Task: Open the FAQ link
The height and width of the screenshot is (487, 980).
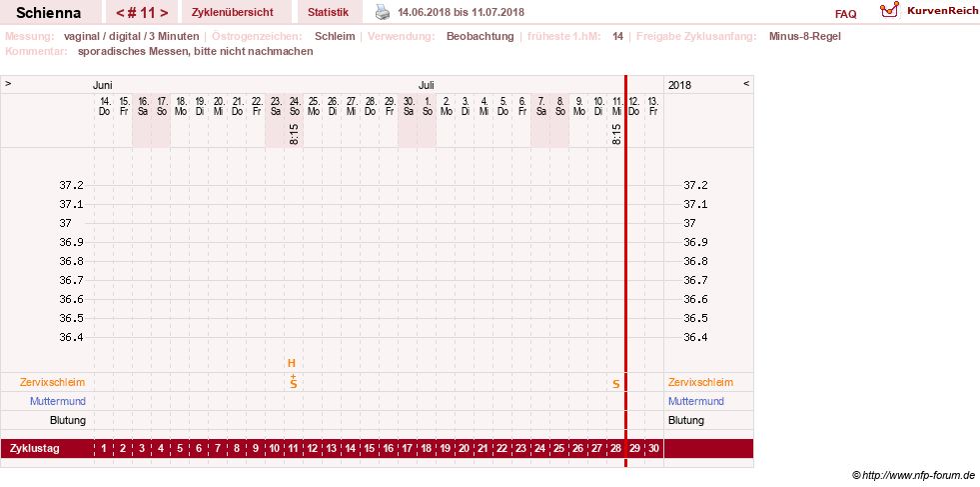Action: 845,14
